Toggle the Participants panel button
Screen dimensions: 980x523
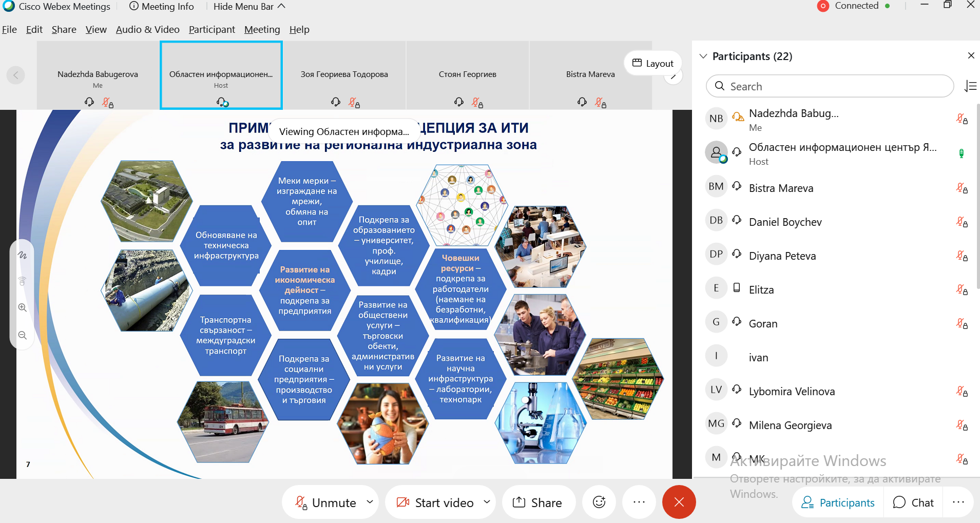tap(838, 502)
